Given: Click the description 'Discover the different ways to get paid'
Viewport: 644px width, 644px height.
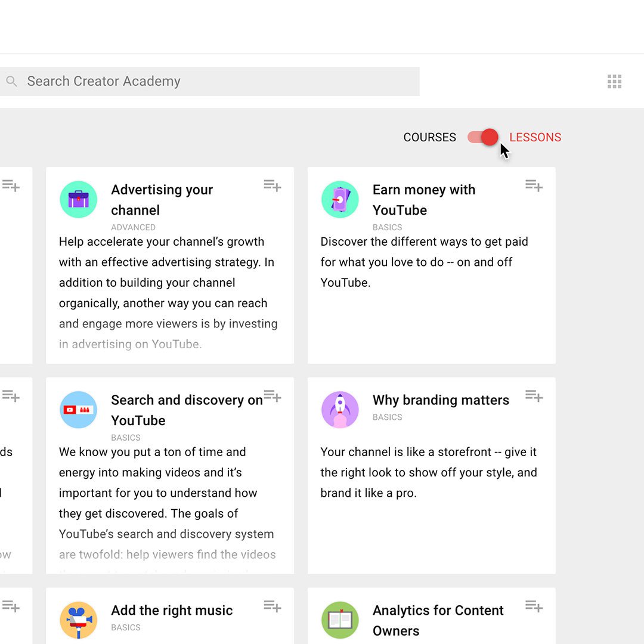Looking at the screenshot, I should (x=425, y=262).
